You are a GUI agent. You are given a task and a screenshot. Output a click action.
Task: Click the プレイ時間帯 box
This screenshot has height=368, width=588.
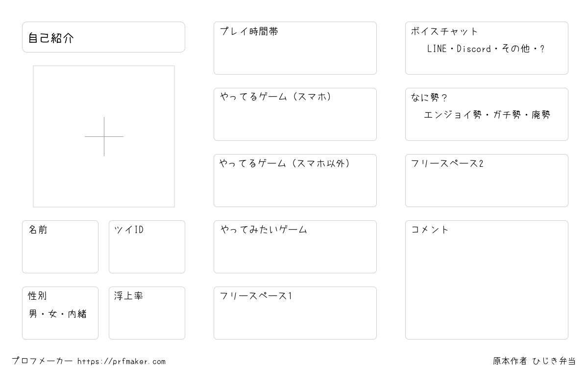(295, 48)
